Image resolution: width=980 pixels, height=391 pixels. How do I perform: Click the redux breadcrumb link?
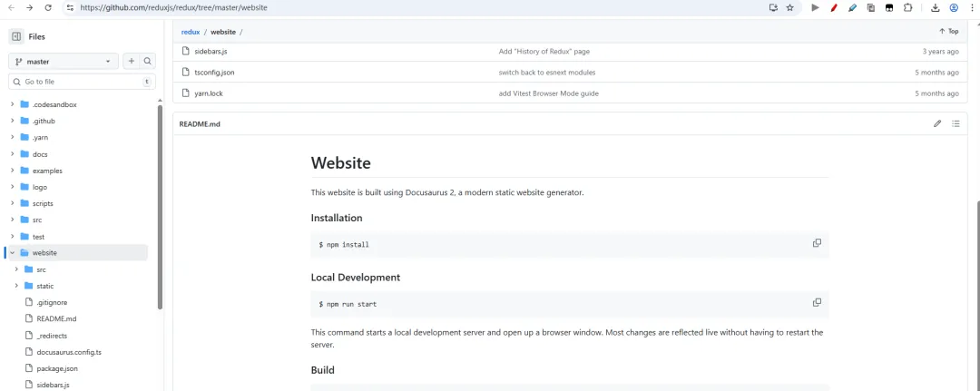coord(191,31)
